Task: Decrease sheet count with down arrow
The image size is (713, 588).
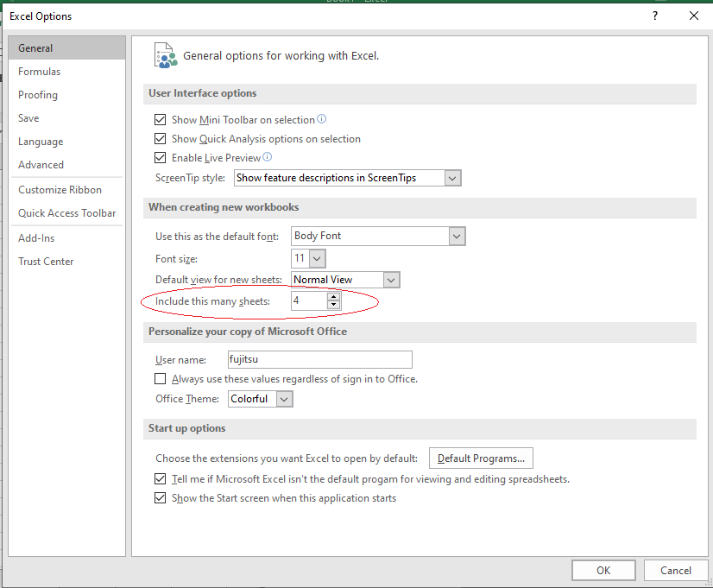Action: tap(333, 306)
